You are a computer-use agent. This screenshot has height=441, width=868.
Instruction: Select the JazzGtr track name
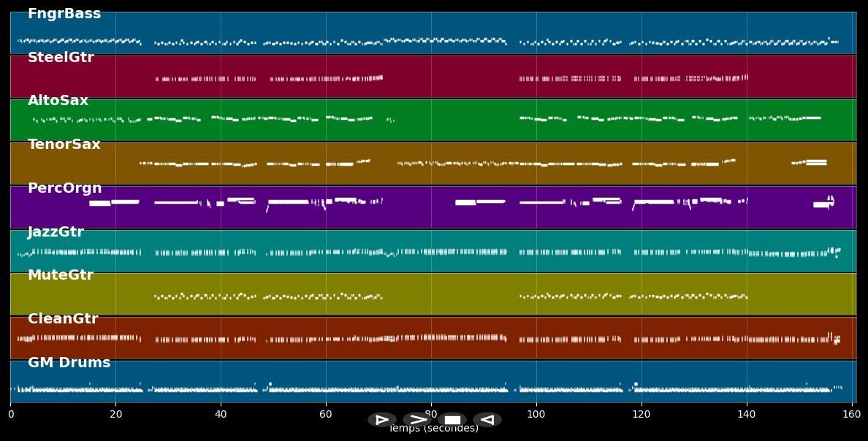[x=56, y=232]
